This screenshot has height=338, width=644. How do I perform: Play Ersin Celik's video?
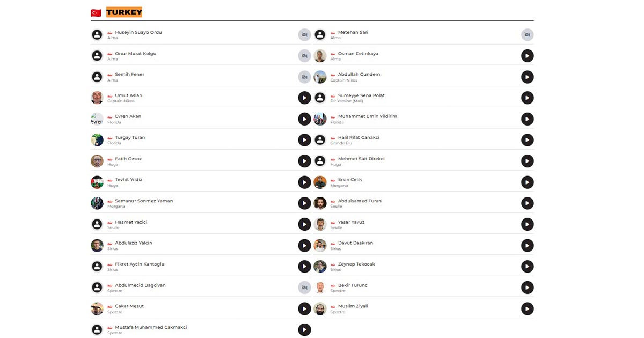pyautogui.click(x=527, y=182)
